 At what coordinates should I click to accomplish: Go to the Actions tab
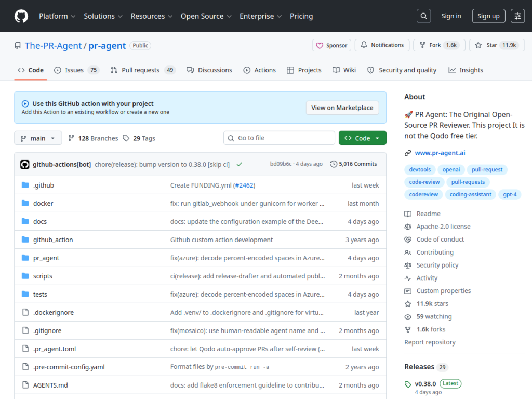pos(260,70)
